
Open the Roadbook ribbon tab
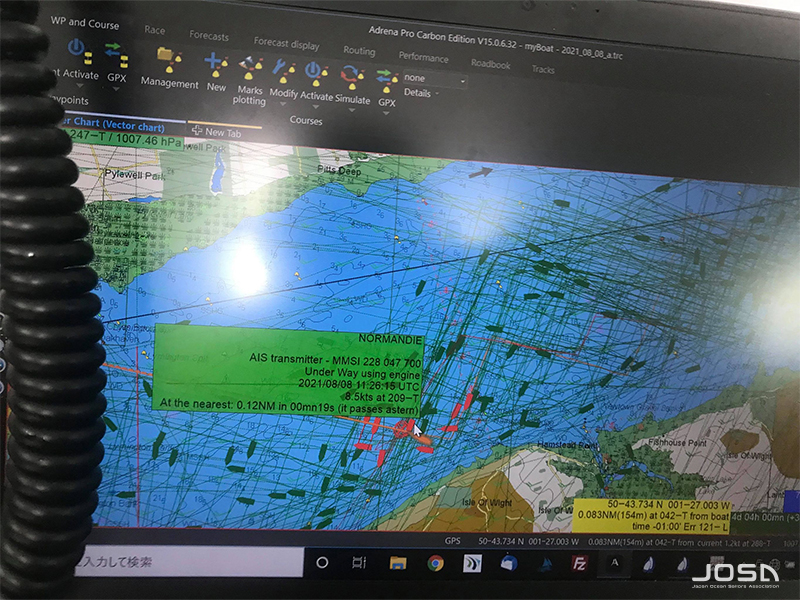click(491, 64)
